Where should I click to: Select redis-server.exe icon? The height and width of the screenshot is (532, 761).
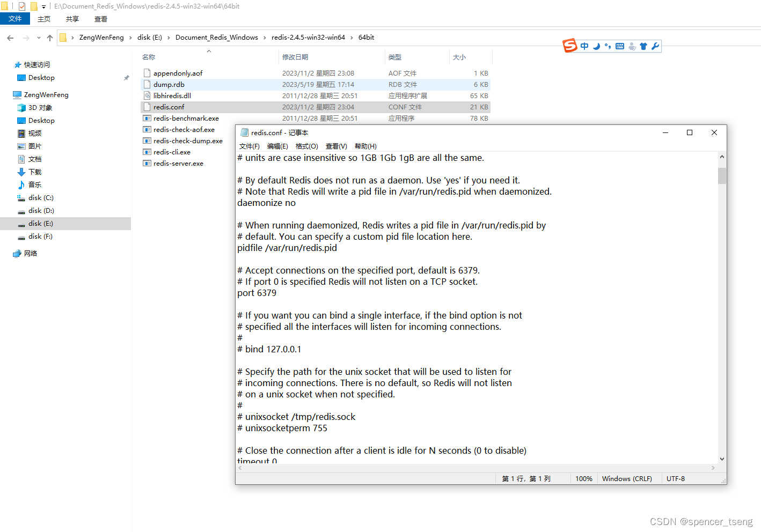pos(147,163)
